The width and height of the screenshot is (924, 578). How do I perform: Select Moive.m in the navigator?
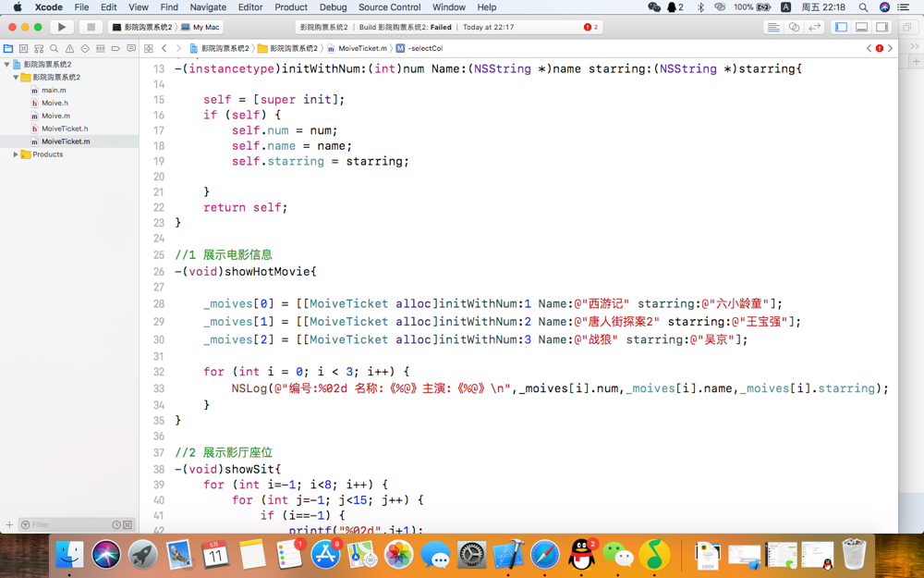(55, 117)
